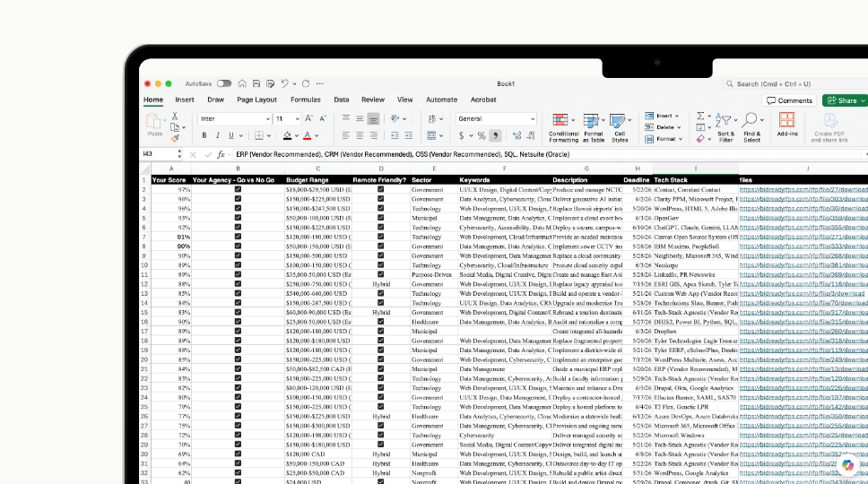
Task: Toggle Go vs No Go checkbox in row 2
Action: click(238, 189)
